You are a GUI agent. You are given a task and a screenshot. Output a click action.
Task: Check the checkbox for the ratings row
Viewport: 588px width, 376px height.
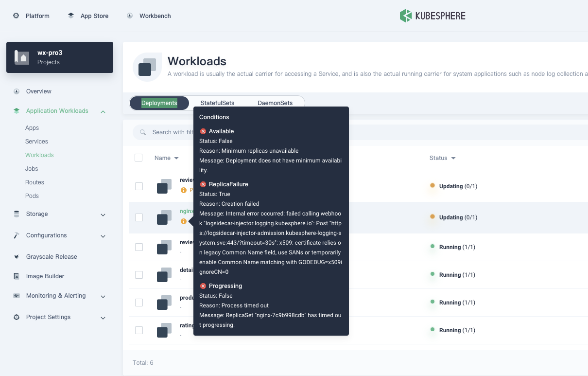click(x=138, y=330)
